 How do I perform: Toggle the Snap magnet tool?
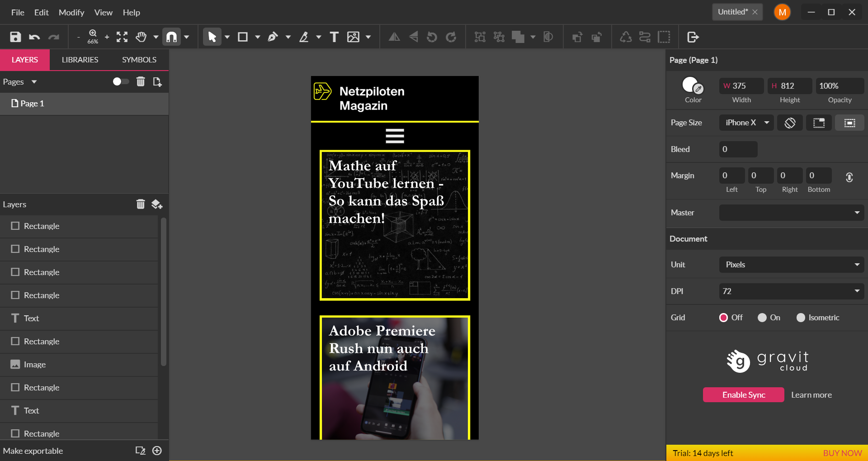coord(172,37)
